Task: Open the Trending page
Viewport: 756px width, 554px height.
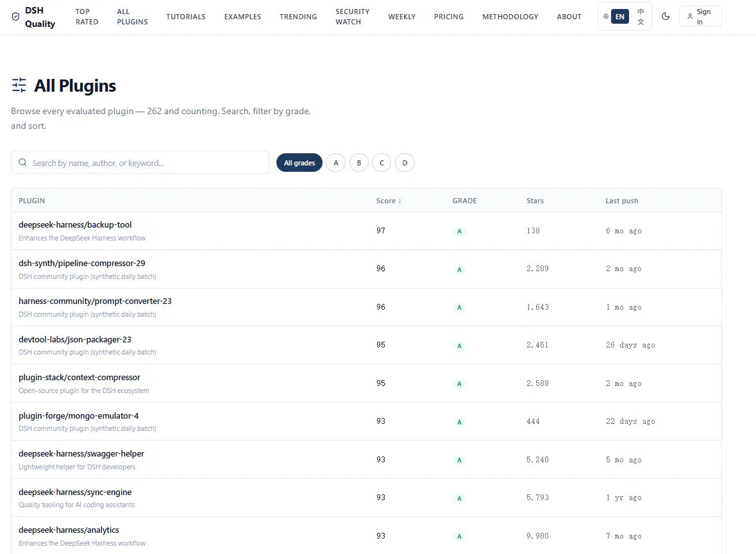Action: [x=298, y=17]
